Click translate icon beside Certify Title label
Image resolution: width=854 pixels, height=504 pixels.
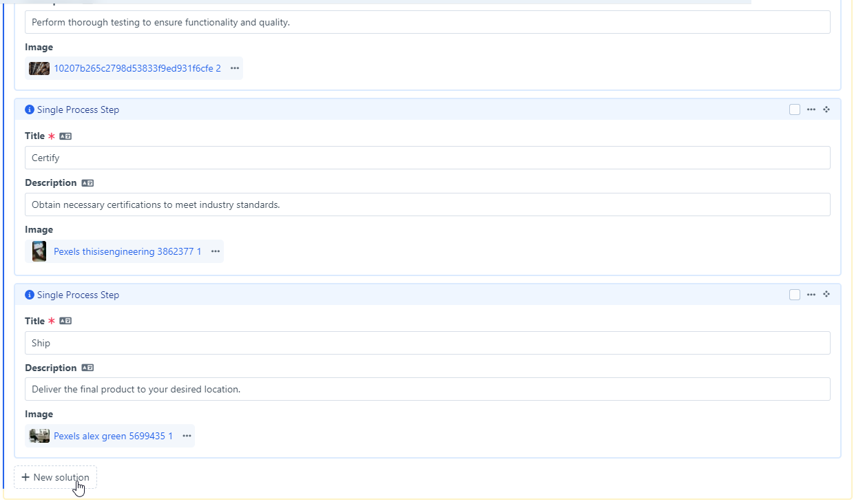[65, 136]
